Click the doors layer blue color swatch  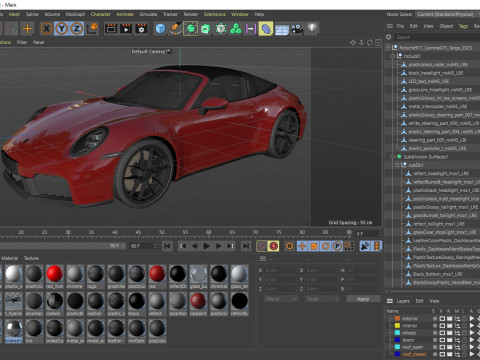397,340
